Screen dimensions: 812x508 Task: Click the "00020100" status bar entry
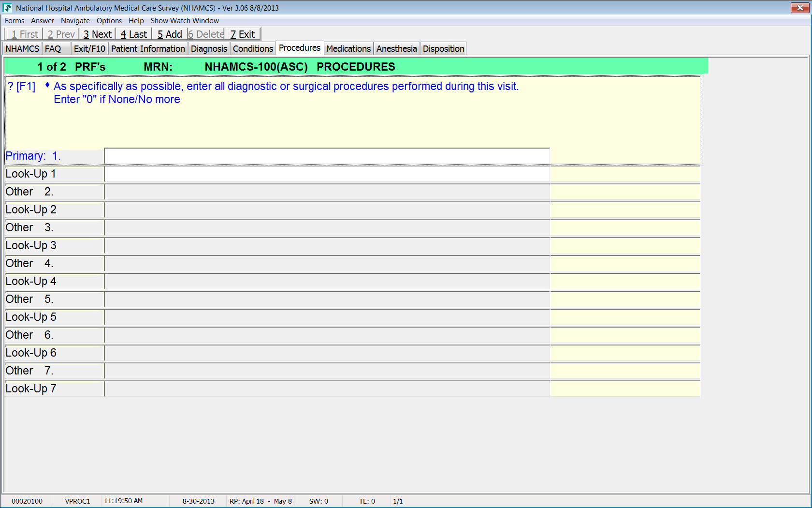tap(27, 501)
